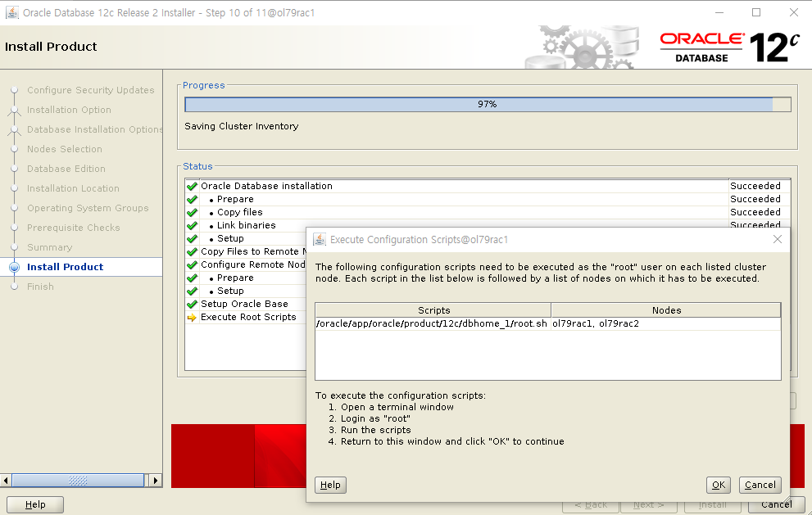The width and height of the screenshot is (812, 515).
Task: Select the Setup Oracle Base row
Action: pos(246,304)
